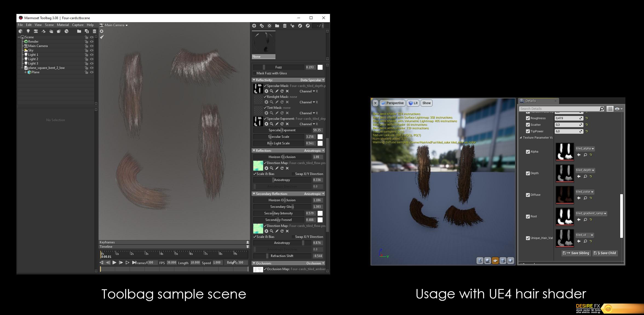
Task: Adjust the Anisotropy slider under Reflection
Action: pos(282,180)
